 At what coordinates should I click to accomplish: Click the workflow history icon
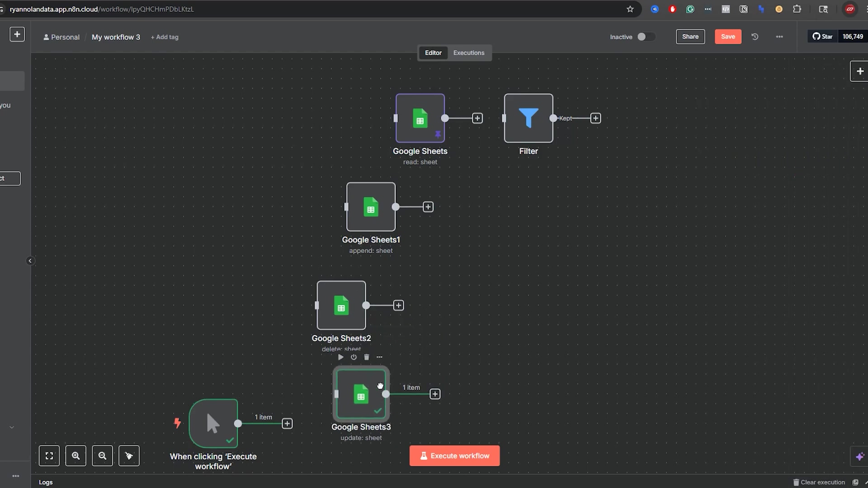coord(755,37)
